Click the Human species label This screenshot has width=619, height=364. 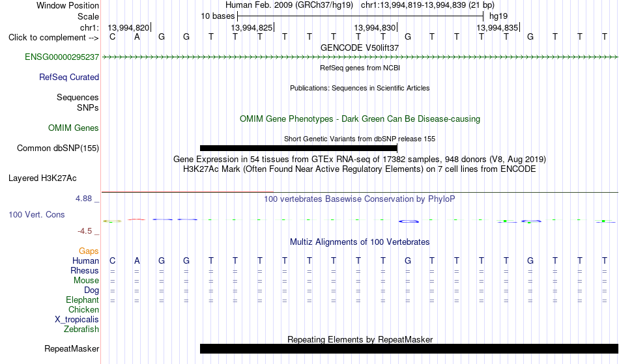85,261
